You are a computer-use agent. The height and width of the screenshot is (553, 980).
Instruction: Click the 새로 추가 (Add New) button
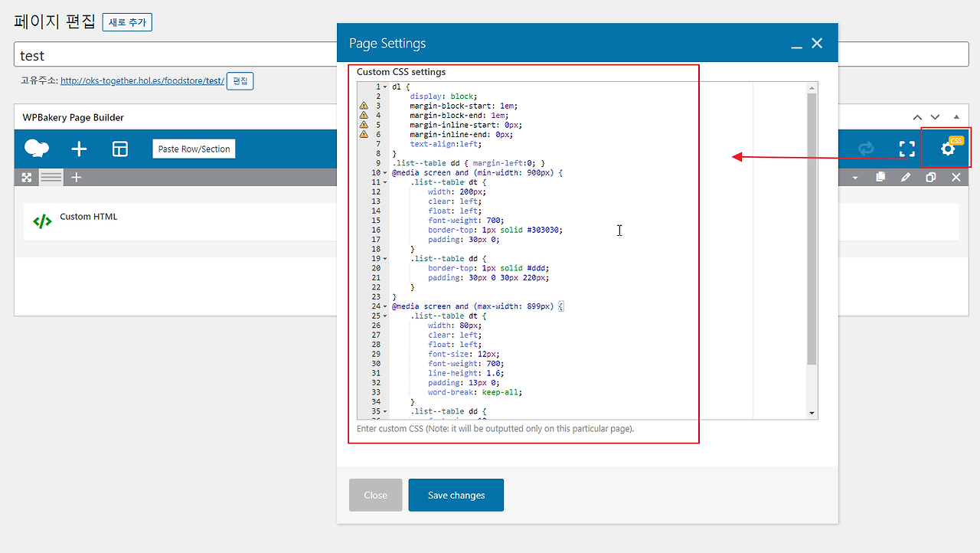127,22
